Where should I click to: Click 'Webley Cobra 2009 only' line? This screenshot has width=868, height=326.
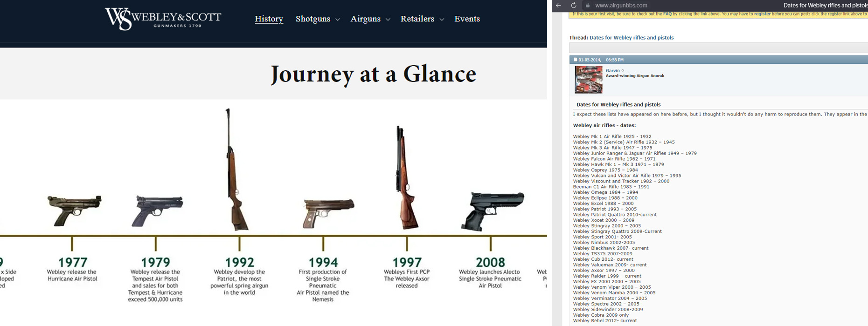pos(601,315)
